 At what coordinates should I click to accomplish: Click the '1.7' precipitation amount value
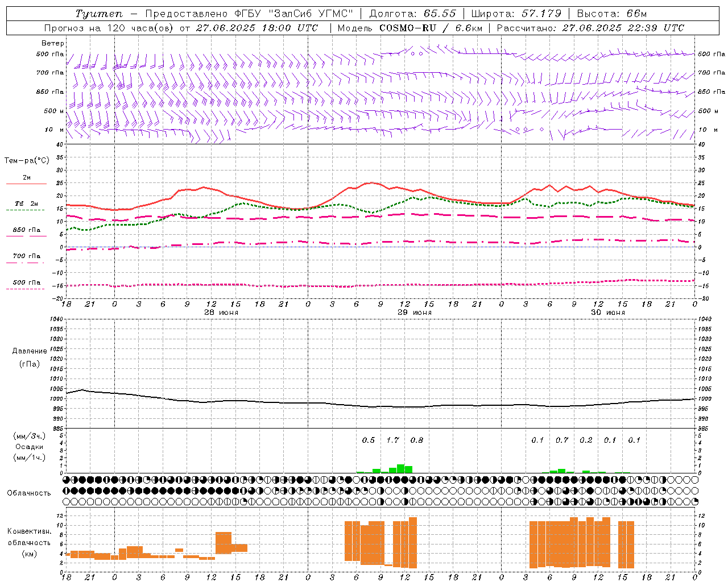click(393, 440)
